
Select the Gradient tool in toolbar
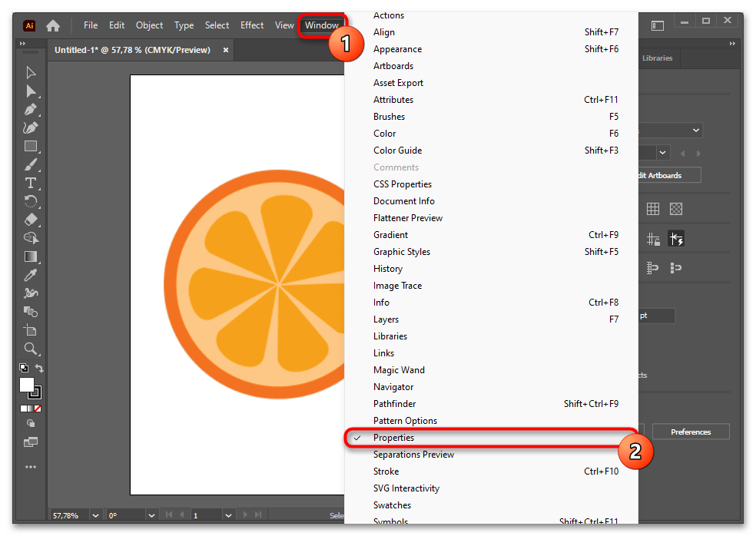tap(31, 256)
